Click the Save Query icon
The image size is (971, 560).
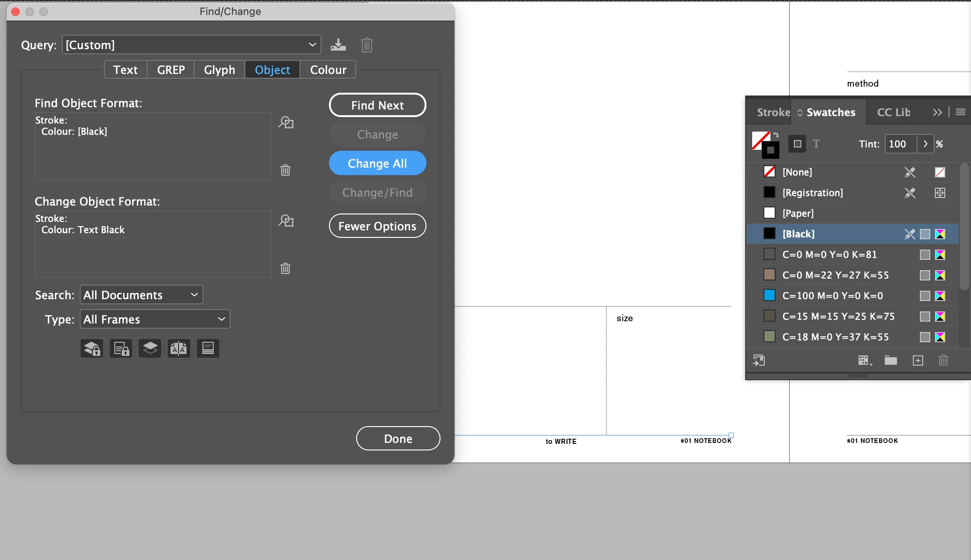tap(338, 45)
